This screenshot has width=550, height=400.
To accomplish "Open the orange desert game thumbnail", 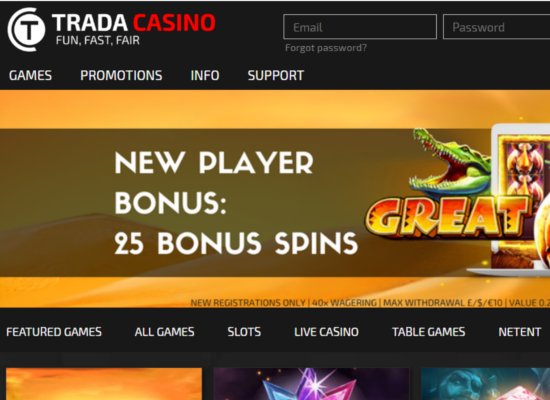I will [104, 384].
